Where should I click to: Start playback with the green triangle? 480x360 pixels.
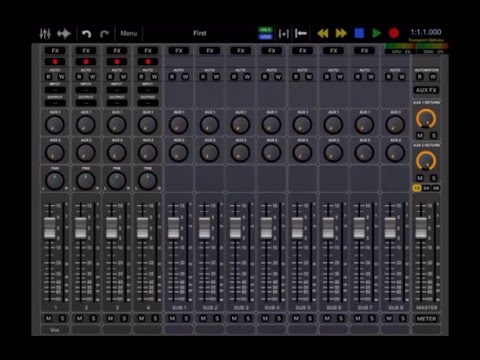pyautogui.click(x=377, y=33)
